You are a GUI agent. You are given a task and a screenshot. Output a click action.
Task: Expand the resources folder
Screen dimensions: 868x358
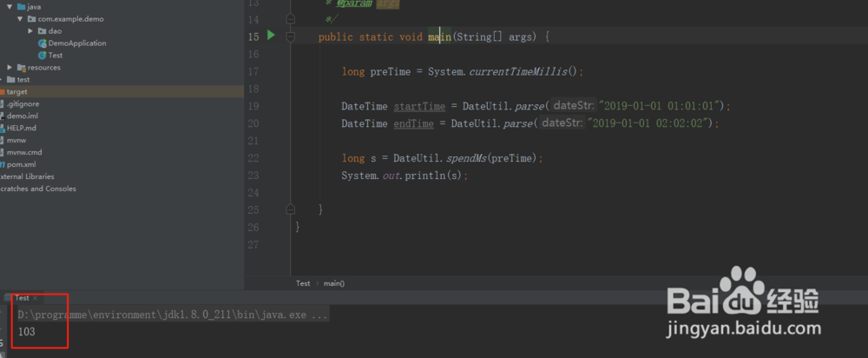pyautogui.click(x=10, y=68)
